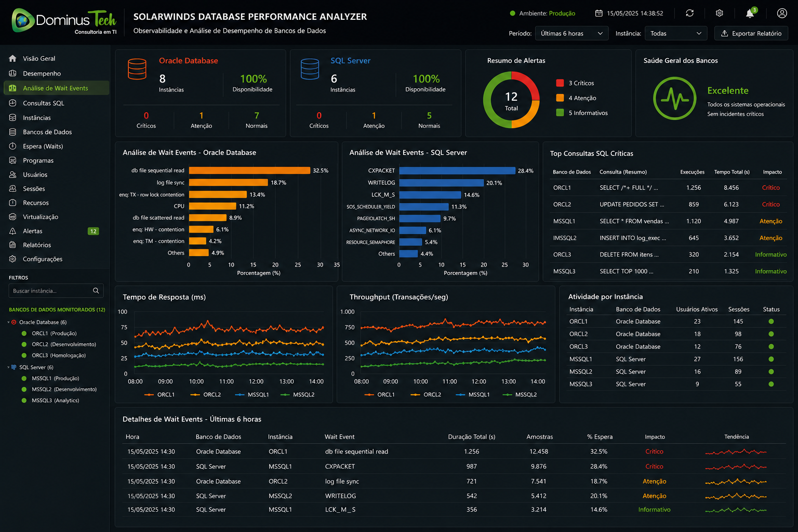Click the calendar icon beside date
This screenshot has width=798, height=532.
pos(598,13)
